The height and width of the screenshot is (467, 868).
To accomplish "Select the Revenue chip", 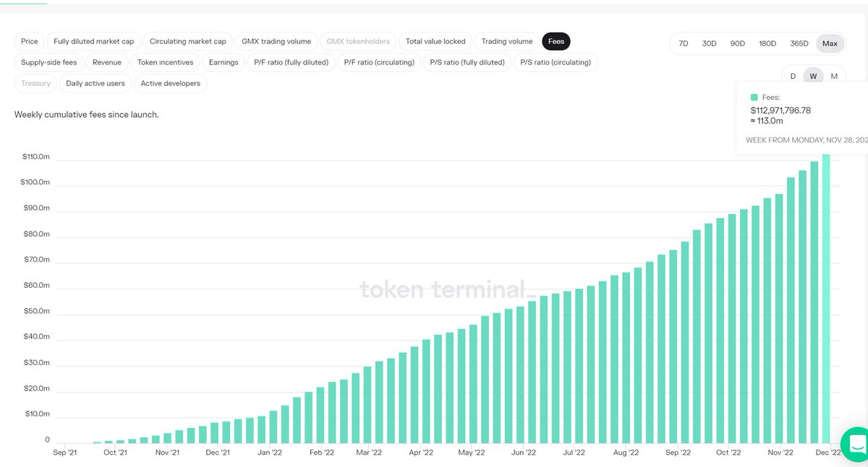I will 107,62.
